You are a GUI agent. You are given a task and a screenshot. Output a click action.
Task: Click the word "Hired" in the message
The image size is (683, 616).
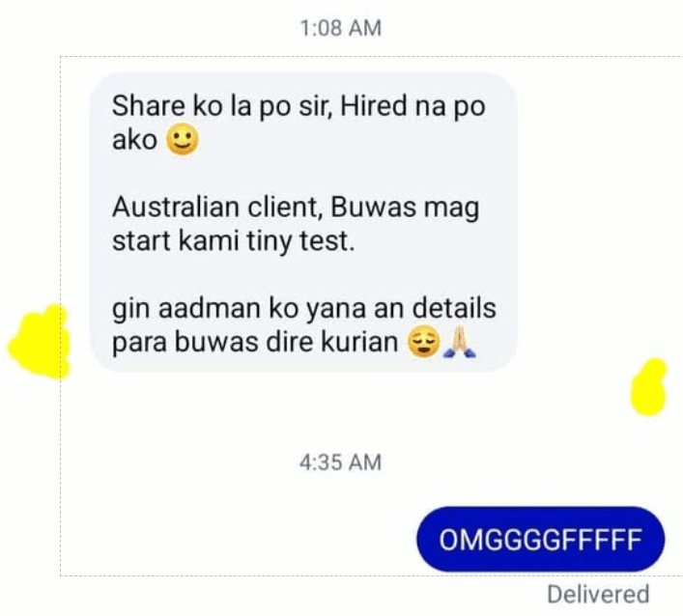(373, 106)
